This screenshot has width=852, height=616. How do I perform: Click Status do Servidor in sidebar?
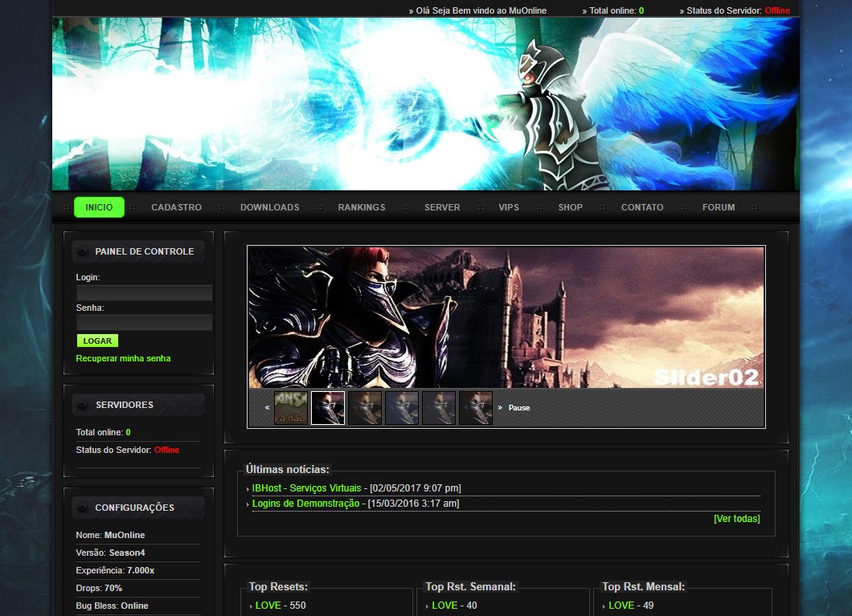128,450
